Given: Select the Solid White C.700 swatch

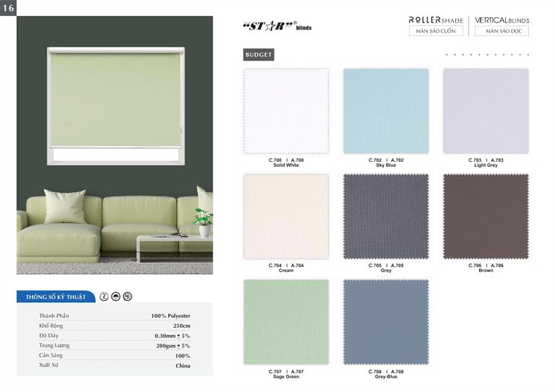Looking at the screenshot, I should pos(286,111).
